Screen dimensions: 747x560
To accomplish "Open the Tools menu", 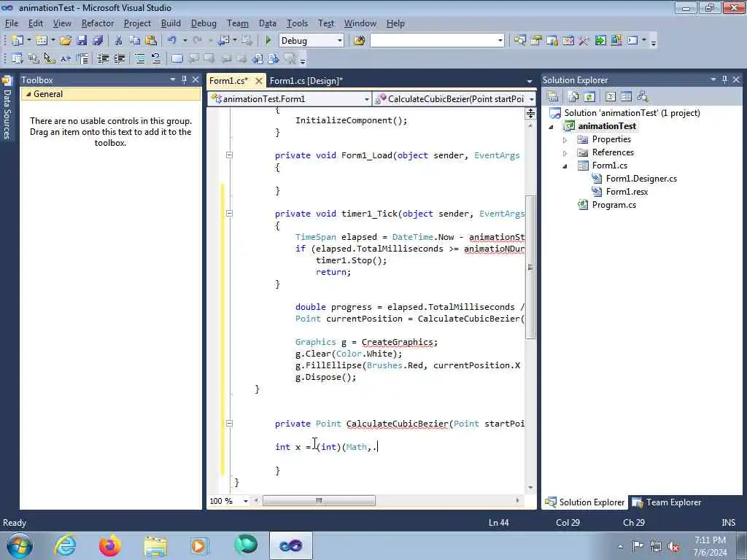I will coord(297,23).
